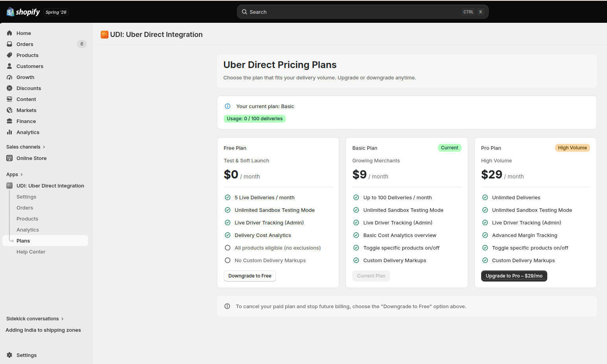Click the info icon beside current plan

227,106
